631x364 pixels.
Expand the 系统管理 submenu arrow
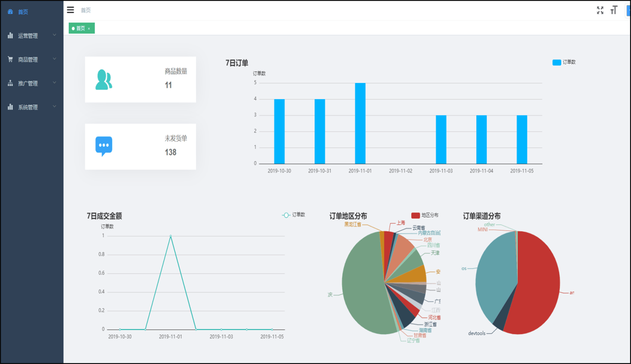[x=54, y=107]
